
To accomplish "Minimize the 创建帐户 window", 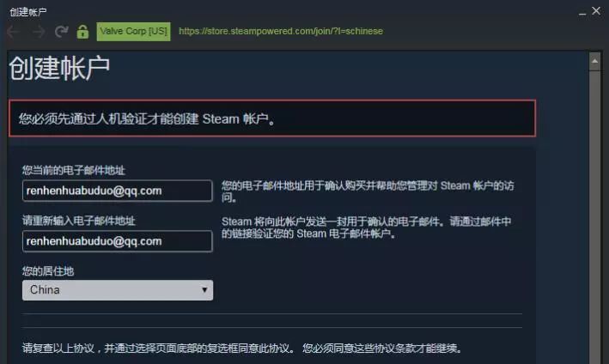I will coord(582,13).
